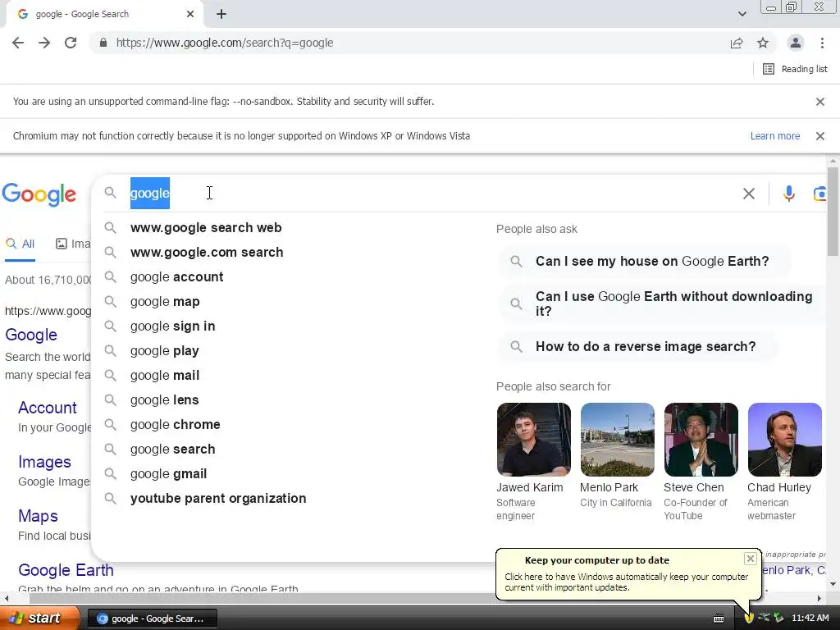Click the share page icon in address bar
Viewport: 840px width, 630px height.
[x=737, y=43]
